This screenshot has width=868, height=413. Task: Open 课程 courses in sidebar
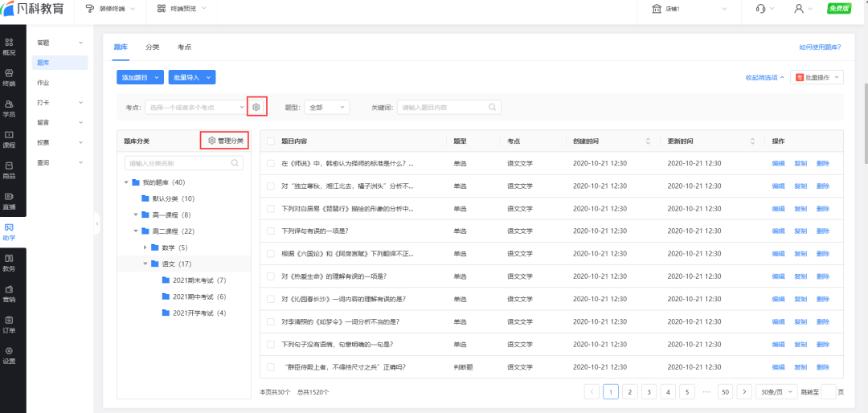[9, 140]
